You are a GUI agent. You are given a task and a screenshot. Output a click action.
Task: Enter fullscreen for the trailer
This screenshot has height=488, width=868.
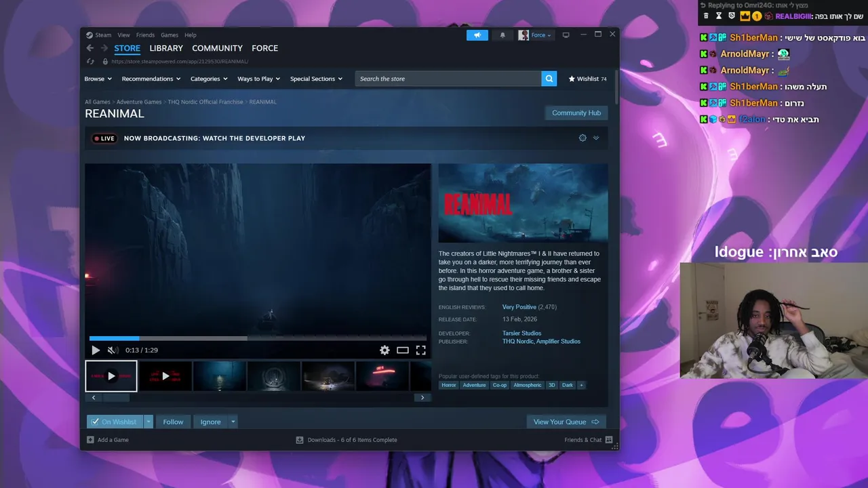click(421, 350)
